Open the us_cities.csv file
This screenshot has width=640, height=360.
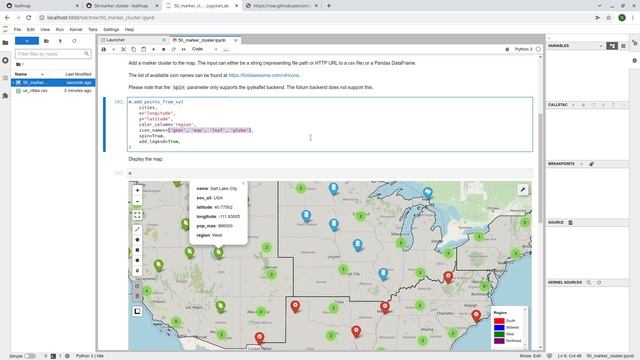click(53, 91)
